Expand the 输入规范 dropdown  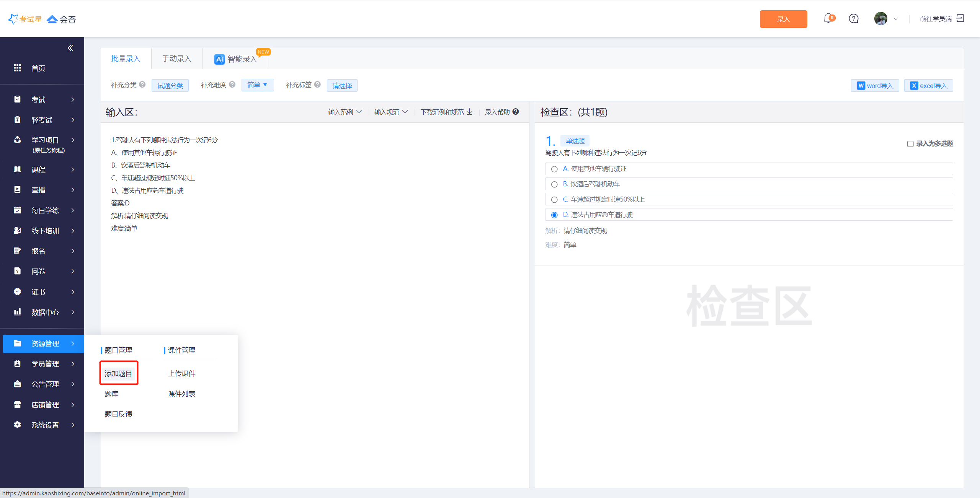point(391,112)
